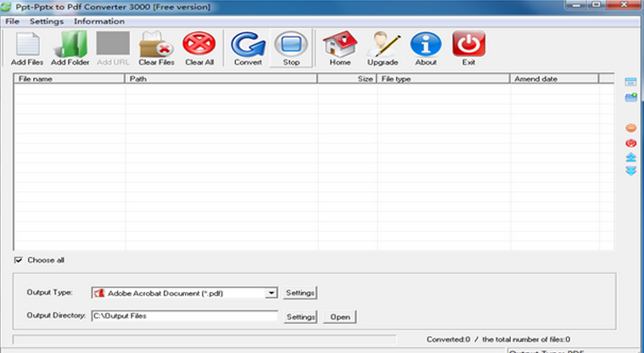The image size is (644, 353).
Task: Click the File type column header
Action: coord(443,78)
